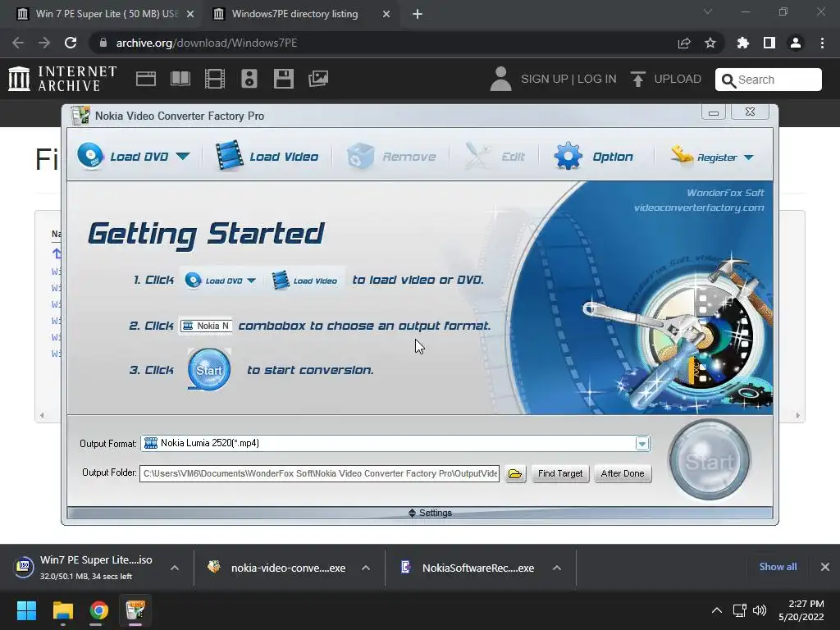
Task: Expand the Register dropdown arrow
Action: click(749, 157)
